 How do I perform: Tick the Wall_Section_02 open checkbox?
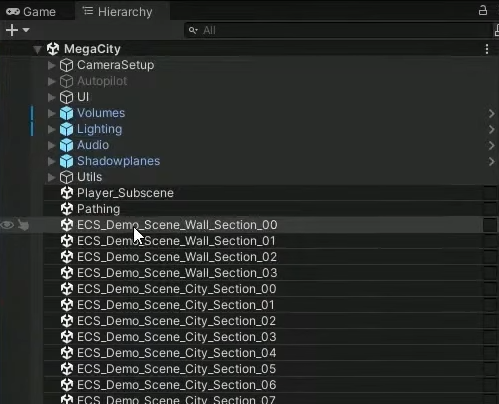pos(490,257)
